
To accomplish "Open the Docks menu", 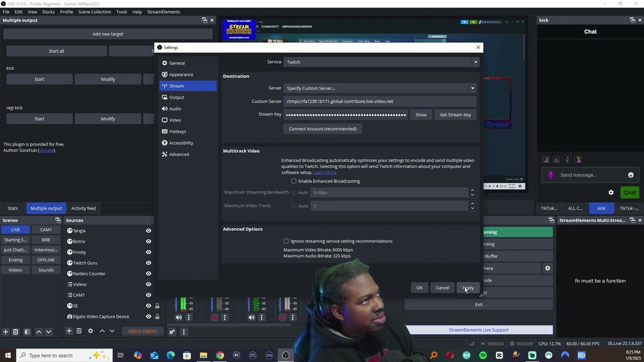I will tap(48, 12).
